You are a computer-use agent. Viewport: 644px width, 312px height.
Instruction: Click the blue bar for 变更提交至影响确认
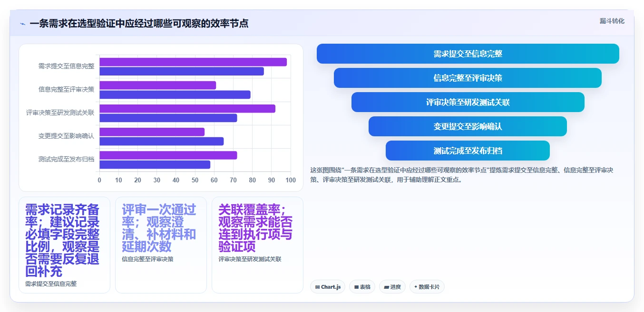click(161, 142)
